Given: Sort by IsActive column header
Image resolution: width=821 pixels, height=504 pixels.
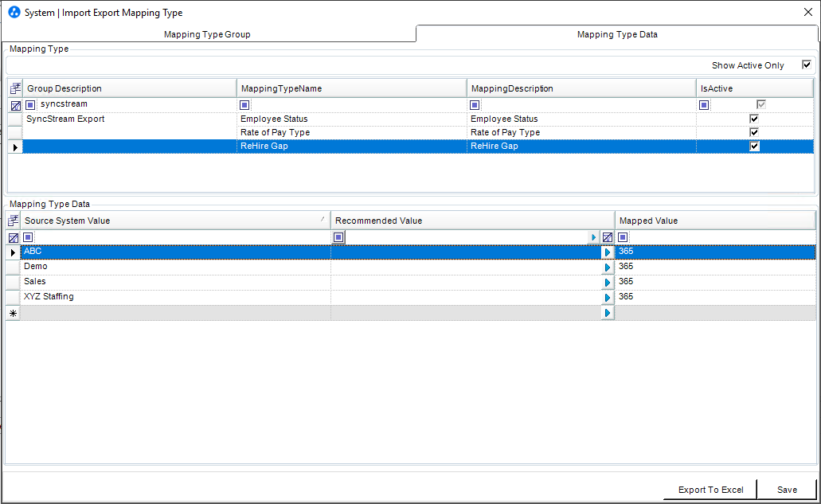Looking at the screenshot, I should (754, 88).
